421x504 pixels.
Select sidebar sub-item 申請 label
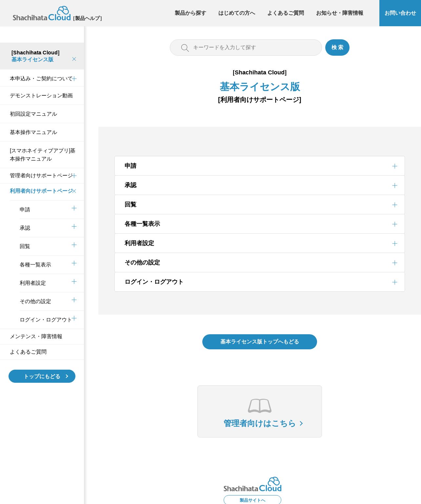point(25,210)
